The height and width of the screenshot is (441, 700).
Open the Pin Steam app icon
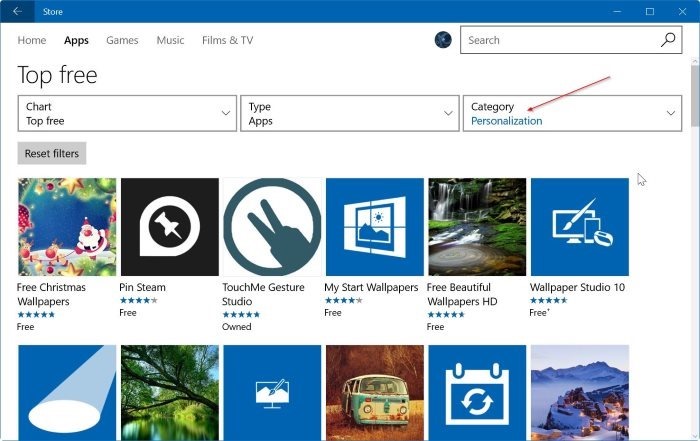click(x=170, y=227)
